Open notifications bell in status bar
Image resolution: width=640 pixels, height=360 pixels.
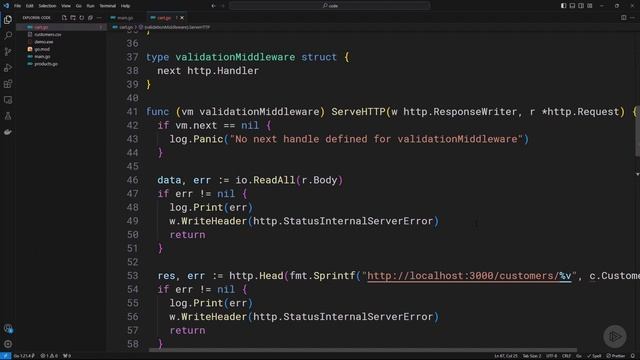click(633, 356)
